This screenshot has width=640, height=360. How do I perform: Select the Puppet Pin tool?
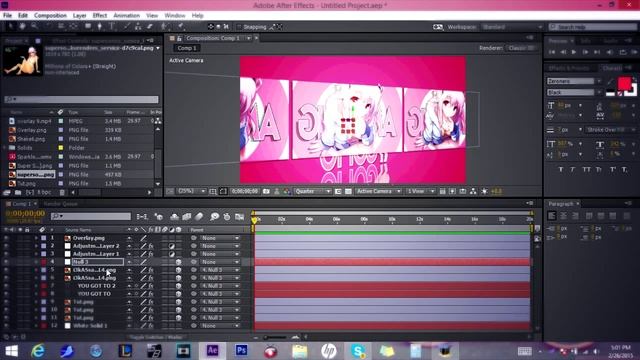click(180, 27)
